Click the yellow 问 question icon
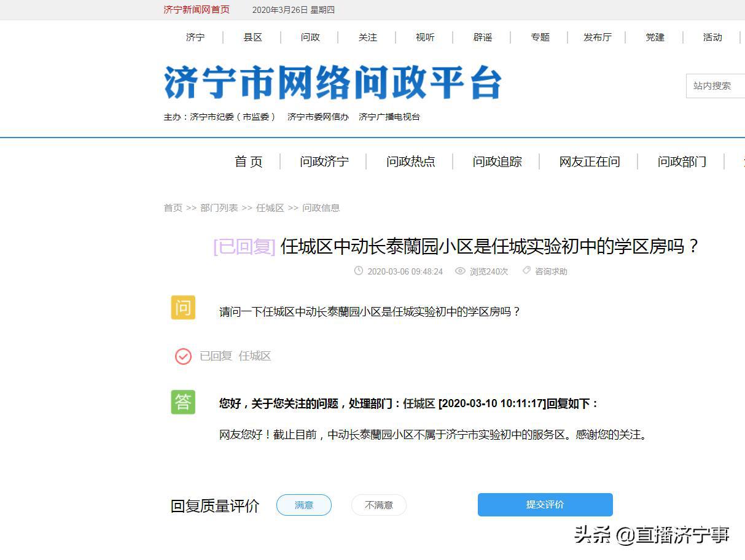745x560 pixels. pos(182,307)
